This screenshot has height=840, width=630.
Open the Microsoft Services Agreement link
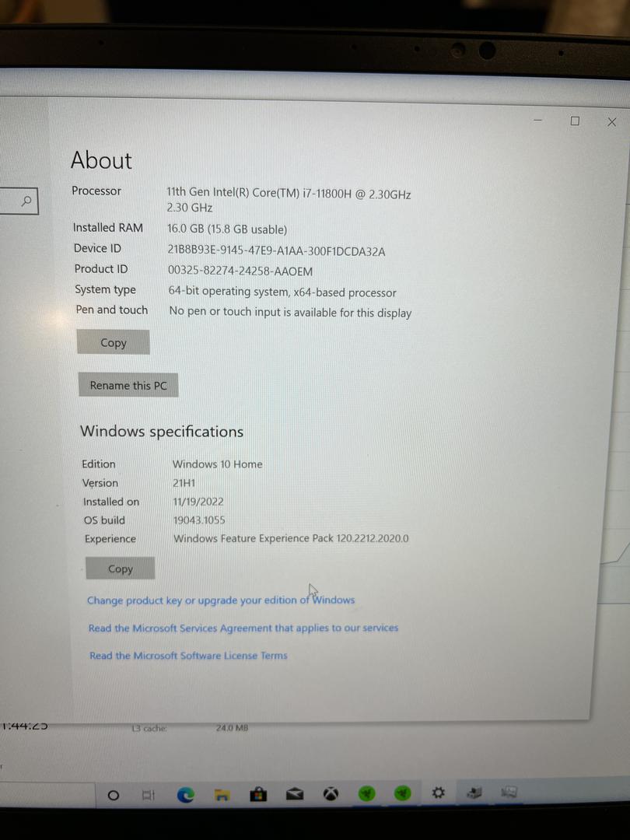(243, 628)
